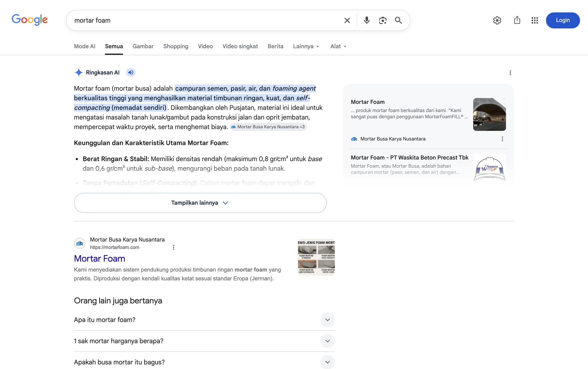The height and width of the screenshot is (369, 588).
Task: Open the Video singkat tab
Action: click(240, 46)
